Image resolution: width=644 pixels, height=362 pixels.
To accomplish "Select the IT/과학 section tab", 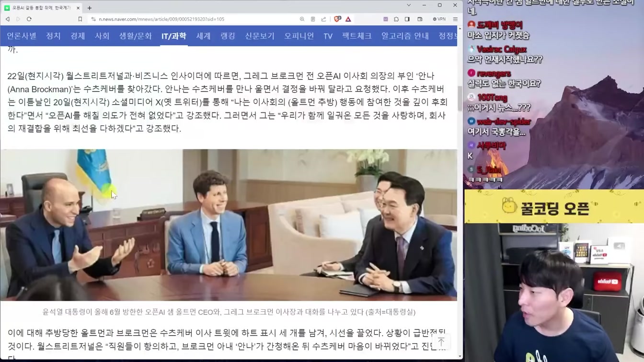I will [x=173, y=36].
